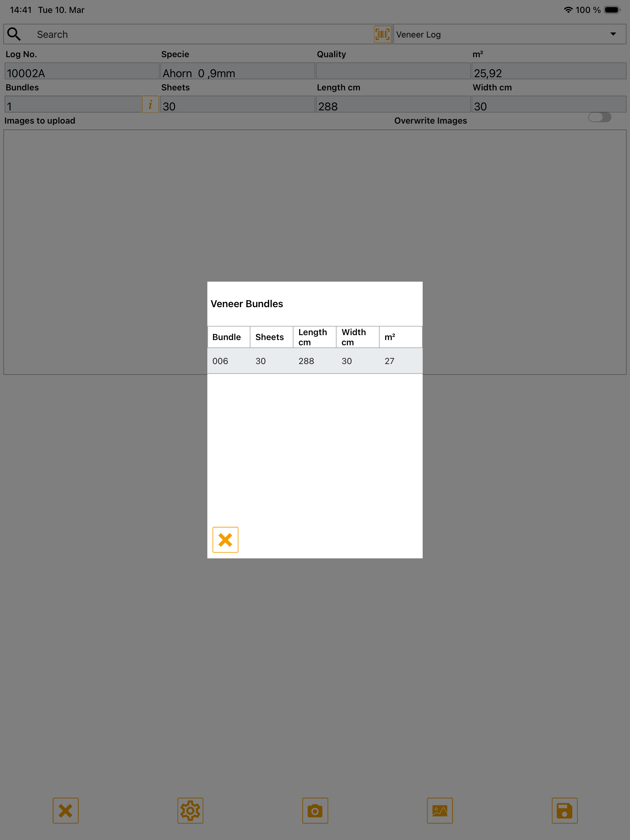The image size is (630, 840).
Task: Click the m² column header in dialog
Action: tap(401, 337)
